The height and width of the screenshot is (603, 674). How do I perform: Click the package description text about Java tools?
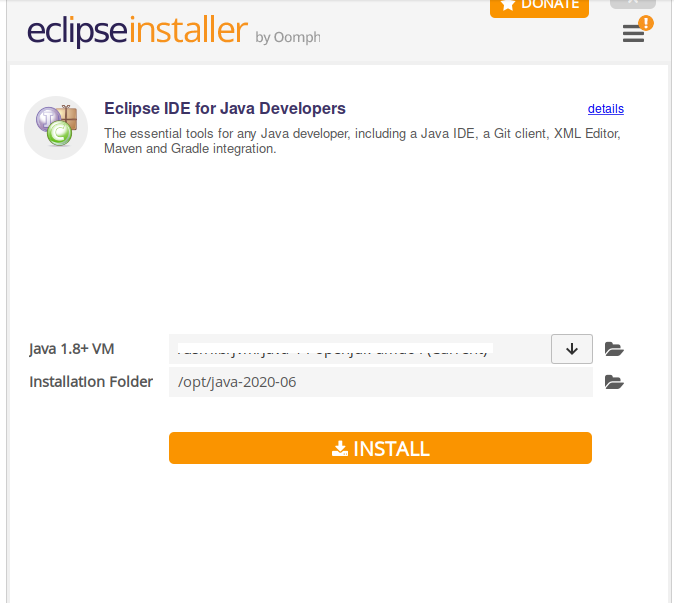point(362,141)
